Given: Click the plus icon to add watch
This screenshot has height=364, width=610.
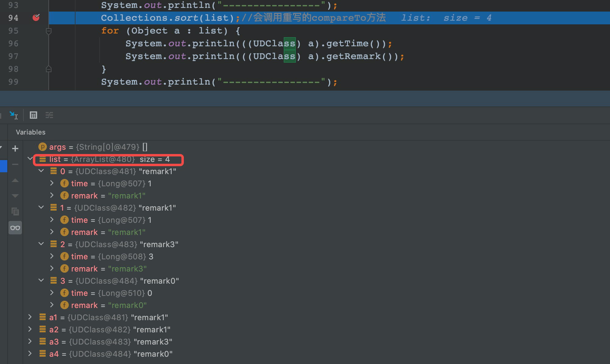Looking at the screenshot, I should (x=15, y=149).
